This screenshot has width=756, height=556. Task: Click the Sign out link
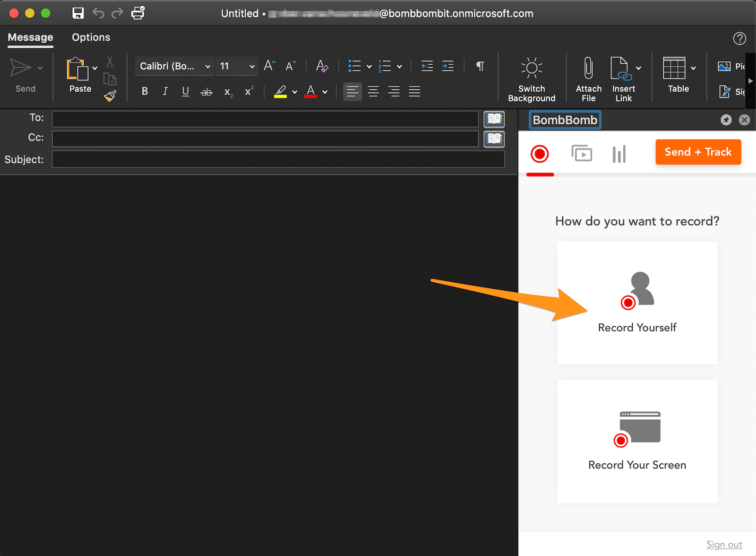(724, 545)
